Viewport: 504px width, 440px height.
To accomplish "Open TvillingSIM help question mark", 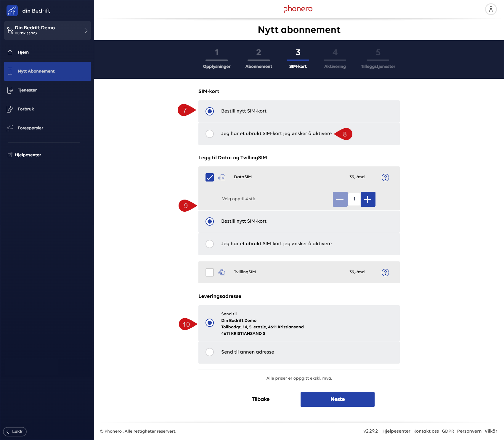I will coord(385,272).
